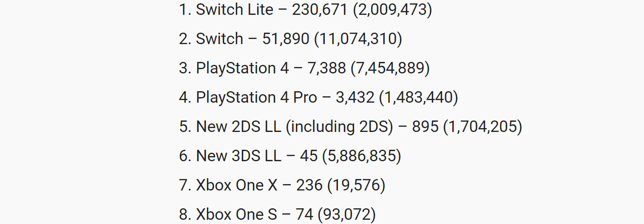Image resolution: width=644 pixels, height=224 pixels.
Task: Select the 7,454,889 total value
Action: 390,68
